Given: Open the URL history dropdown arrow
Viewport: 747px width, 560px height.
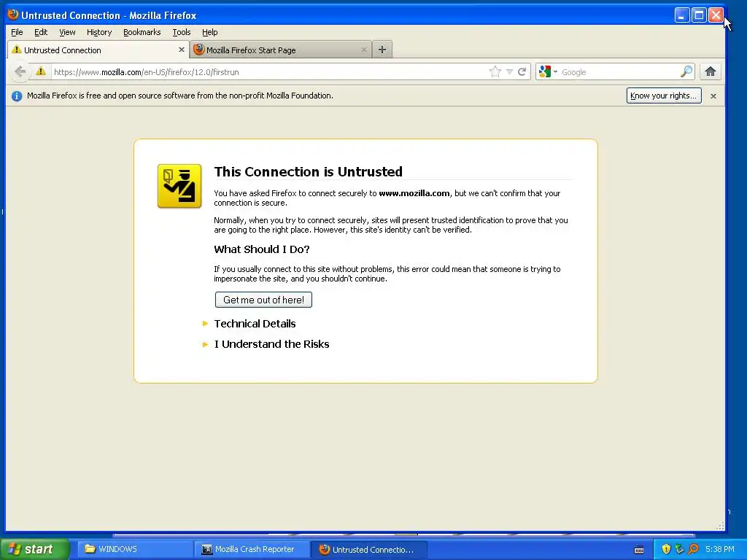Looking at the screenshot, I should (509, 72).
